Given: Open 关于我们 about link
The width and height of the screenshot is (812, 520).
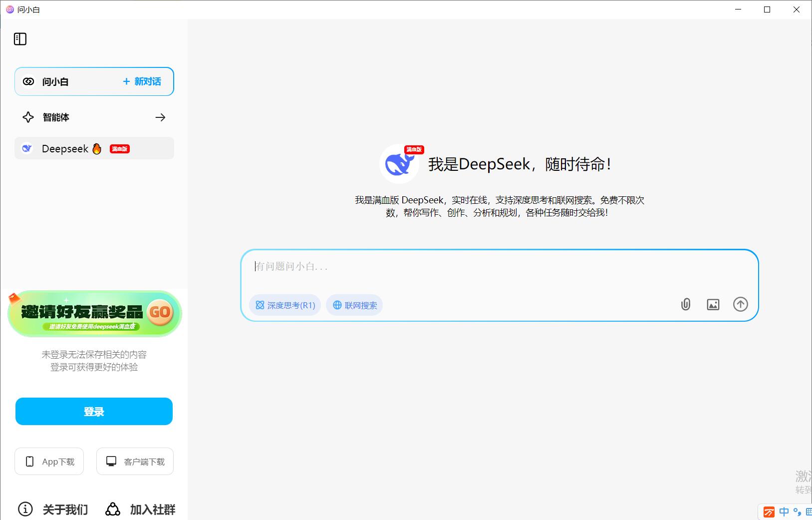Looking at the screenshot, I should click(65, 510).
